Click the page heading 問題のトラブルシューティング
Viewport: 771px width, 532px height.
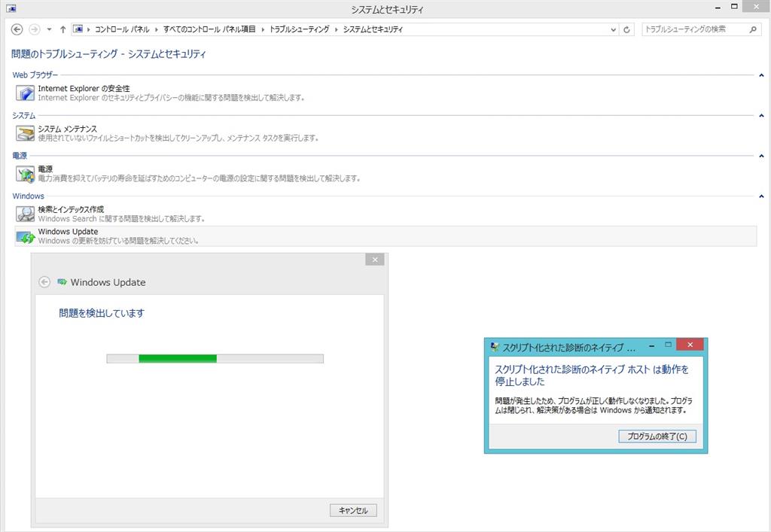click(108, 54)
